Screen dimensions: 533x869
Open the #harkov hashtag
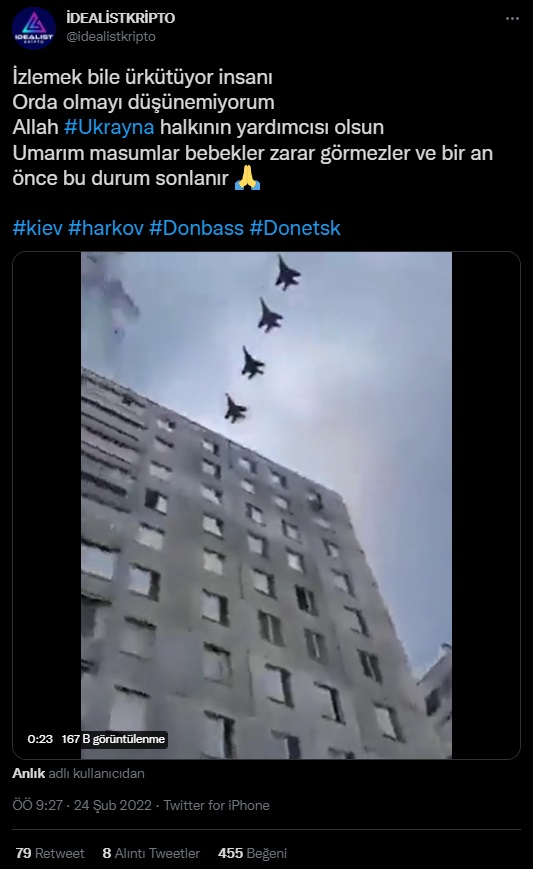coord(106,228)
